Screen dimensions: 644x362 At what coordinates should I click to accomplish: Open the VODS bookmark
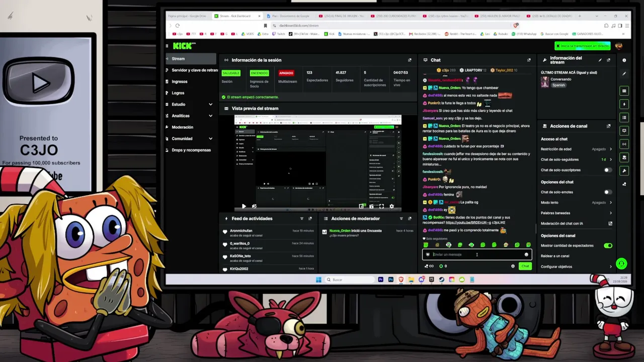(248, 34)
